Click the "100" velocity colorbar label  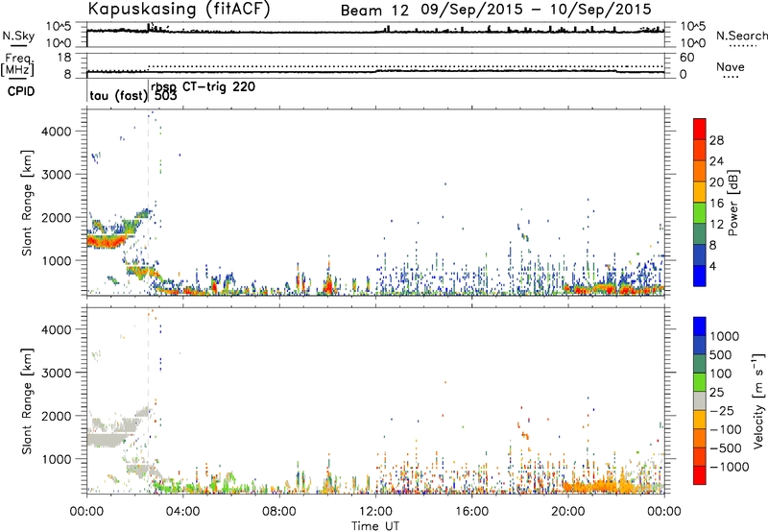pyautogui.click(x=722, y=374)
